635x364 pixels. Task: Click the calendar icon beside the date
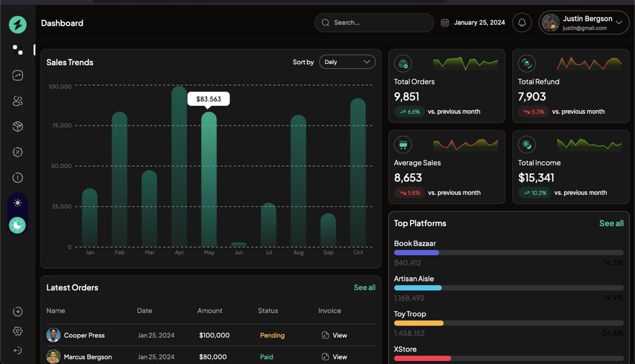(445, 23)
